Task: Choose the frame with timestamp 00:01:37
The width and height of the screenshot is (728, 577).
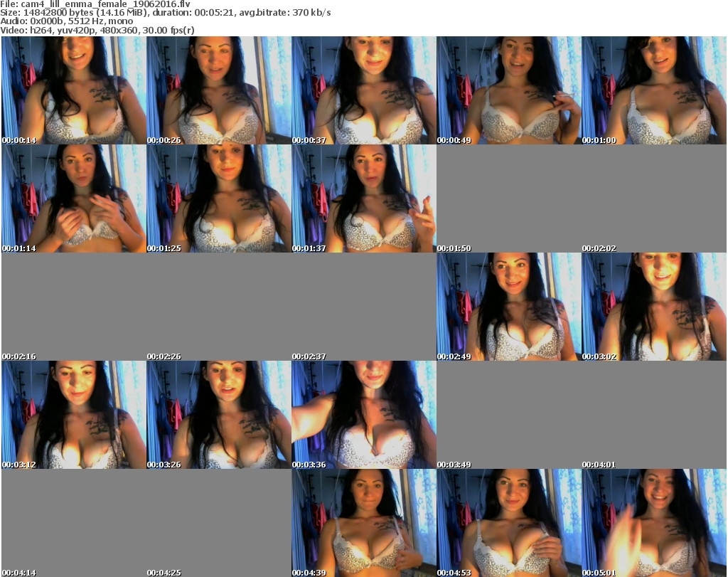Action: pyautogui.click(x=363, y=198)
